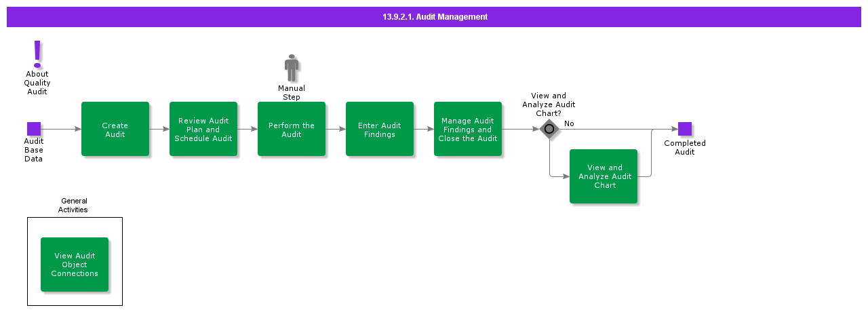Click the 'Audit Base Data' label
The height and width of the screenshot is (312, 868).
tap(34, 150)
